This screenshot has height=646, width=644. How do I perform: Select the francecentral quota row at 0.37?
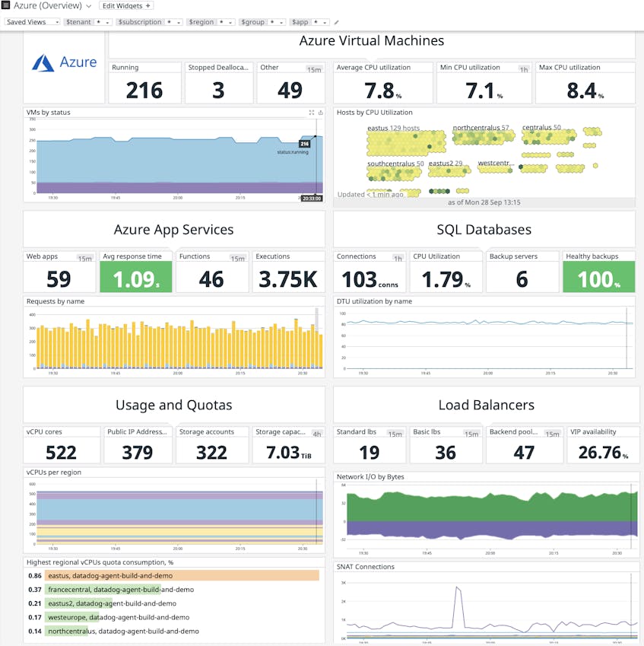[173, 590]
